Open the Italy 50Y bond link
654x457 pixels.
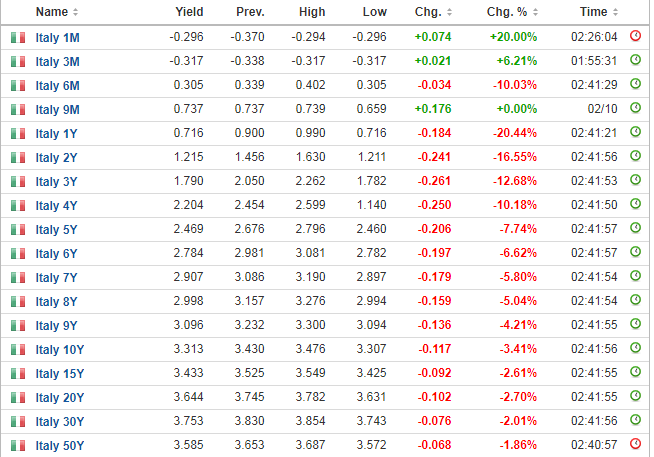coord(60,445)
